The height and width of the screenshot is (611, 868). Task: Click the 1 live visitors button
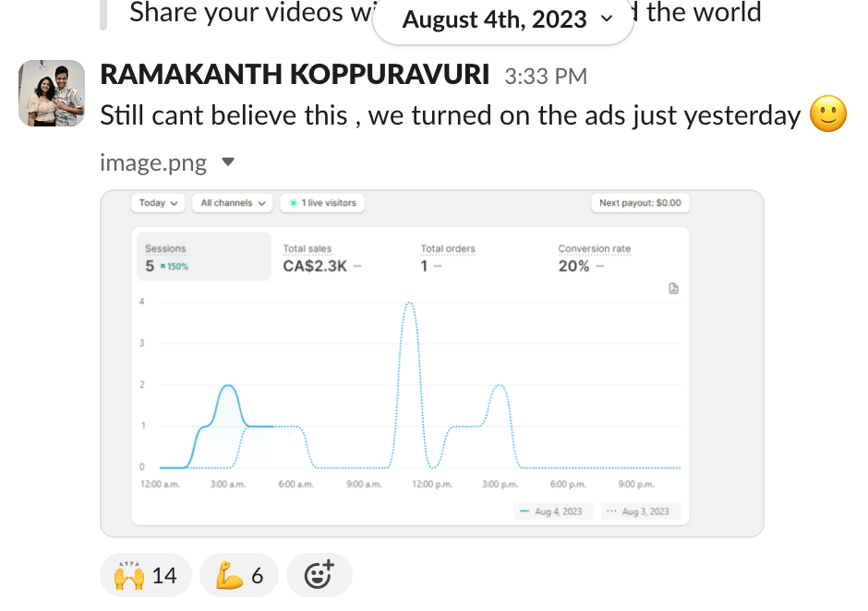pos(322,203)
